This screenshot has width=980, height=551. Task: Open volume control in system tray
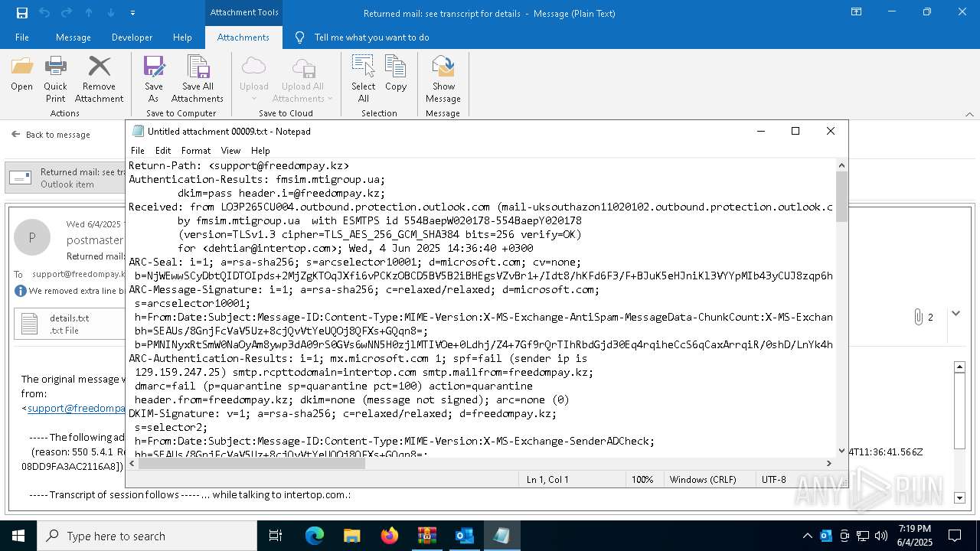pos(881,536)
